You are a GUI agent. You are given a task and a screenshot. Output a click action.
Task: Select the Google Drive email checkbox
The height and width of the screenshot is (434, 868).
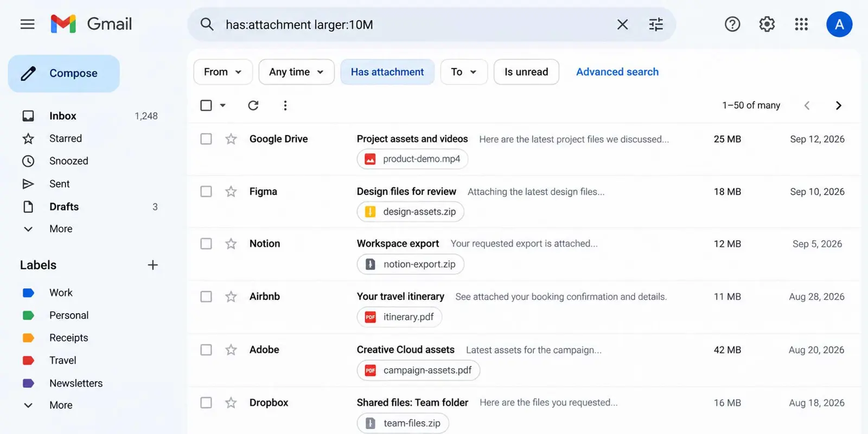tap(206, 139)
